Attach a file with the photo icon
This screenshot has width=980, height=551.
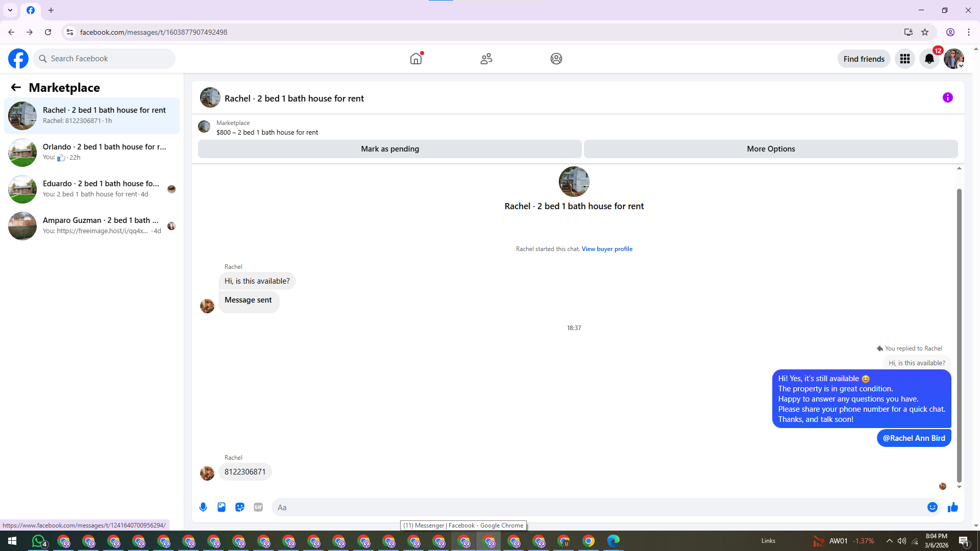[222, 507]
